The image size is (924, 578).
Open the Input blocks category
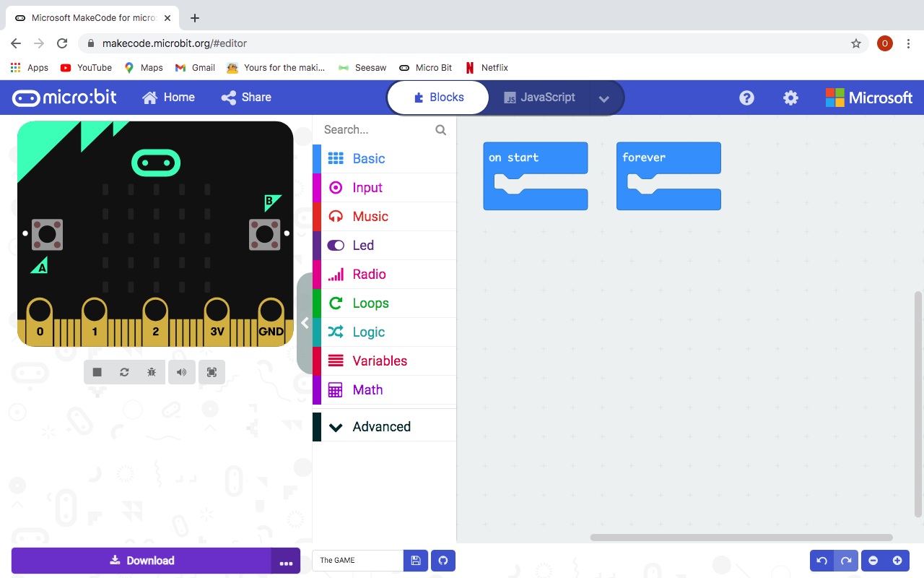pyautogui.click(x=384, y=188)
